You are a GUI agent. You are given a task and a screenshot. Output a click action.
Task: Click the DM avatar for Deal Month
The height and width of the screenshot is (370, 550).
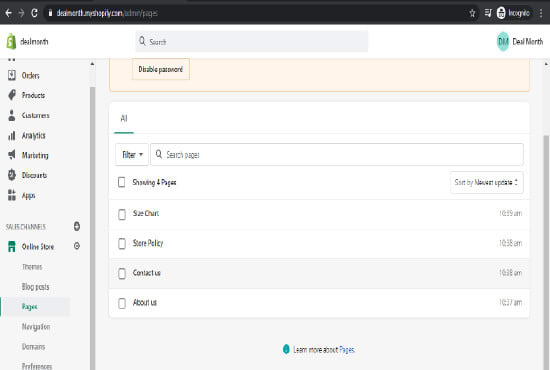click(503, 41)
